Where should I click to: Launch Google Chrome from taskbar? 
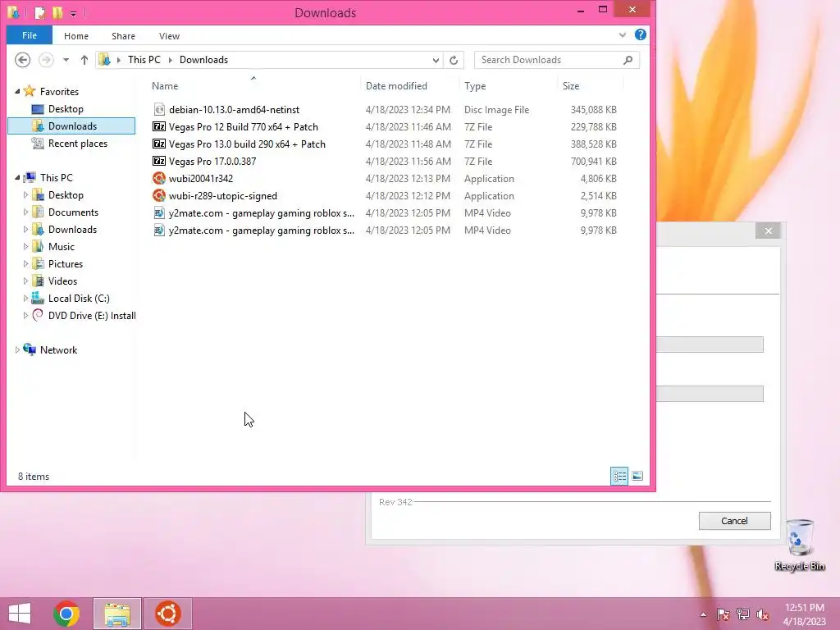tap(66, 614)
